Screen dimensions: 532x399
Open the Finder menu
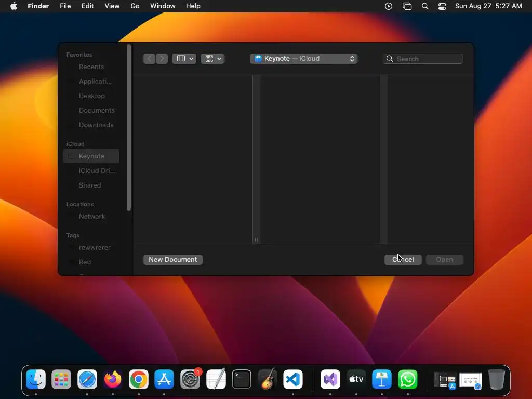coord(38,6)
